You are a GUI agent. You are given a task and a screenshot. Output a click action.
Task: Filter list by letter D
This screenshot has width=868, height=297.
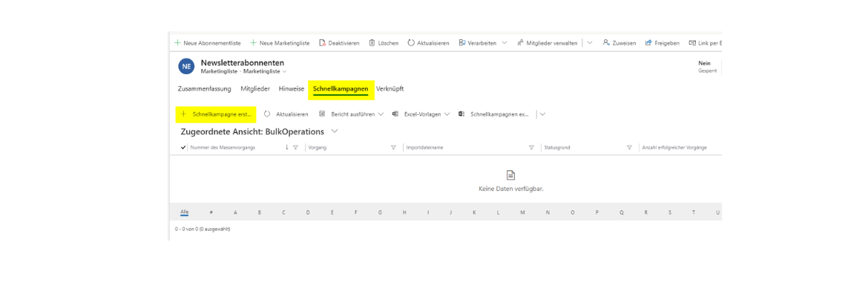pyautogui.click(x=308, y=212)
